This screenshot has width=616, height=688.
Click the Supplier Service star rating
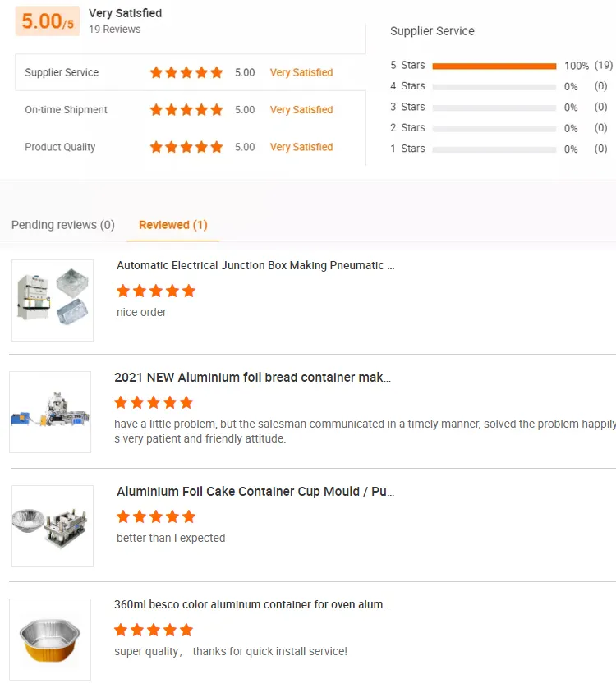point(186,72)
